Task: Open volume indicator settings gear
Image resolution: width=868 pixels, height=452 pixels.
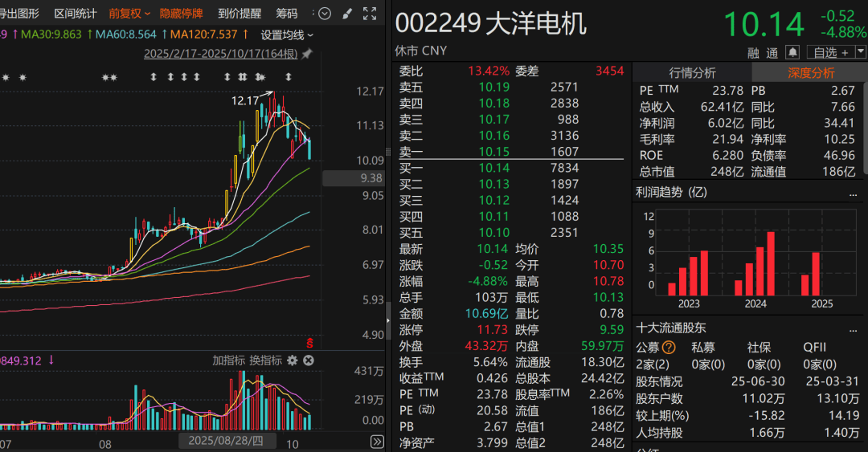Action: coord(293,360)
